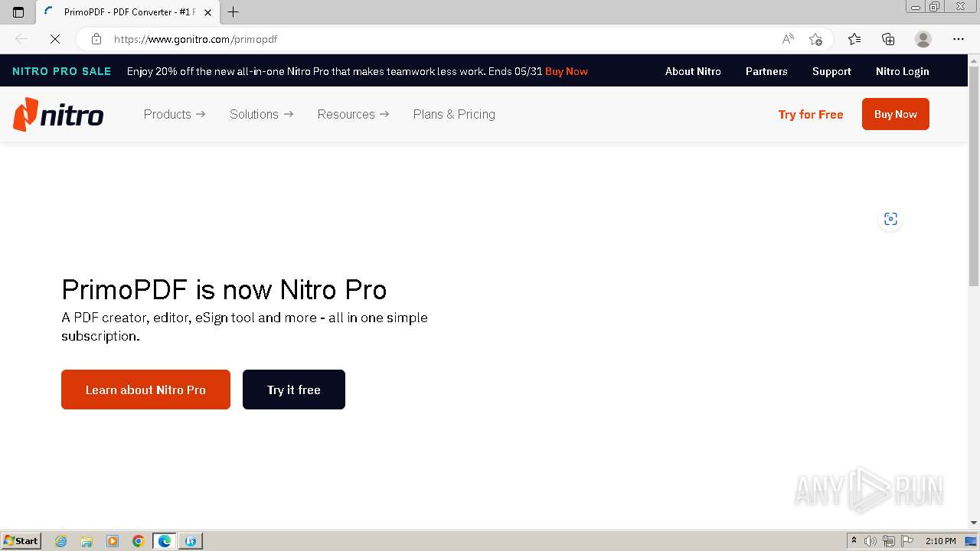Click the visual search icon on page
This screenshot has width=980, height=551.
890,219
